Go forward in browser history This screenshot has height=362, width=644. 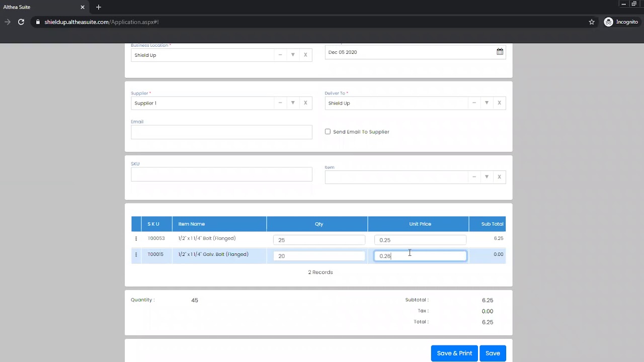point(8,22)
